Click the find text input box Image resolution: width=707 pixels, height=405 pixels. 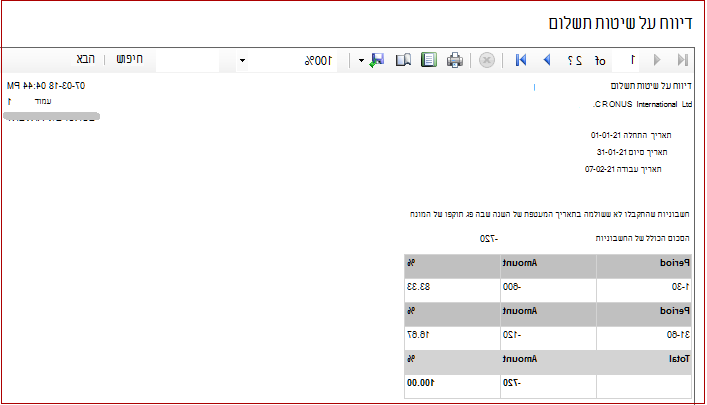tap(187, 60)
